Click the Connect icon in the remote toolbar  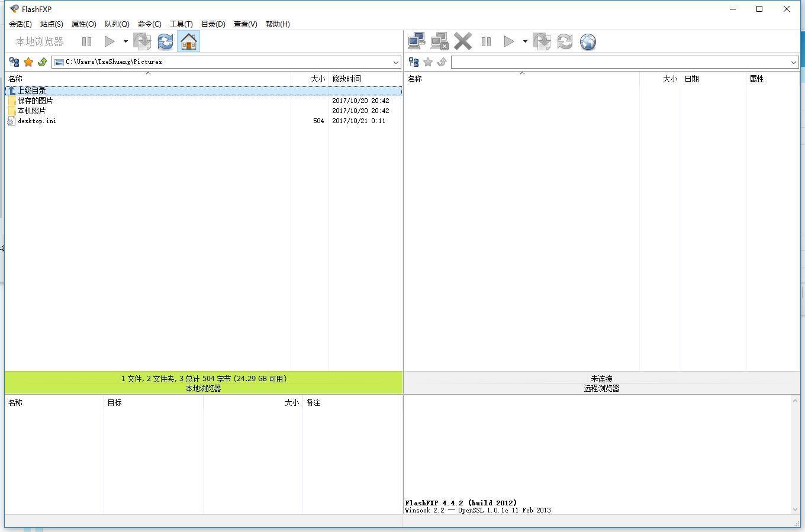[417, 41]
